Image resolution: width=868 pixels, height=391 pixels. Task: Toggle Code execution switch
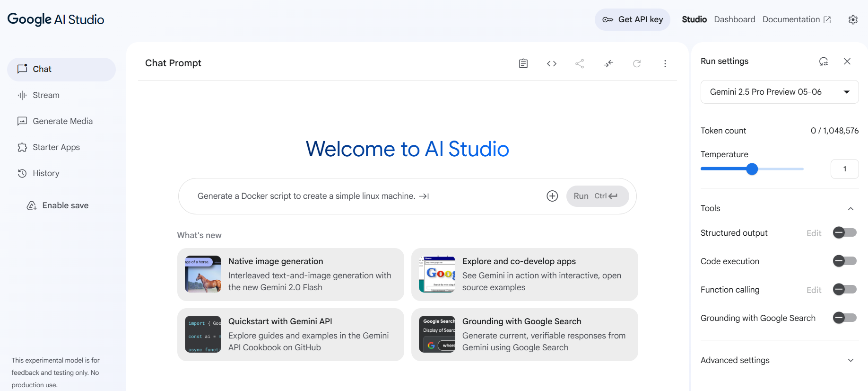844,261
